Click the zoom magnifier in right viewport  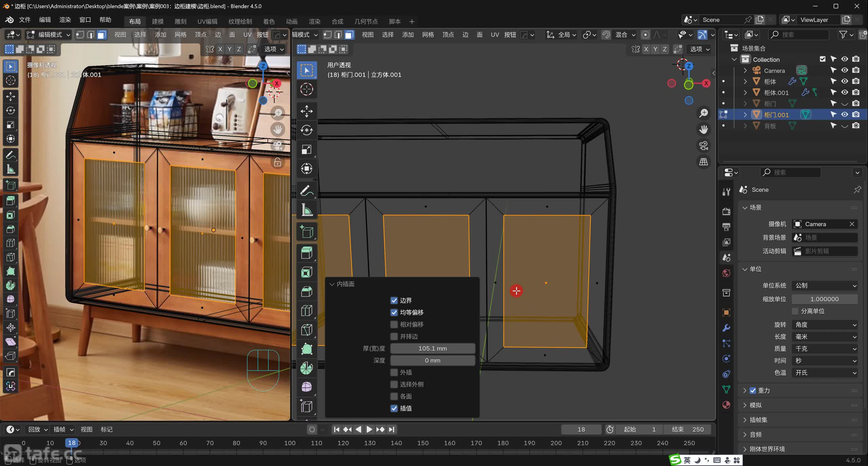(704, 113)
